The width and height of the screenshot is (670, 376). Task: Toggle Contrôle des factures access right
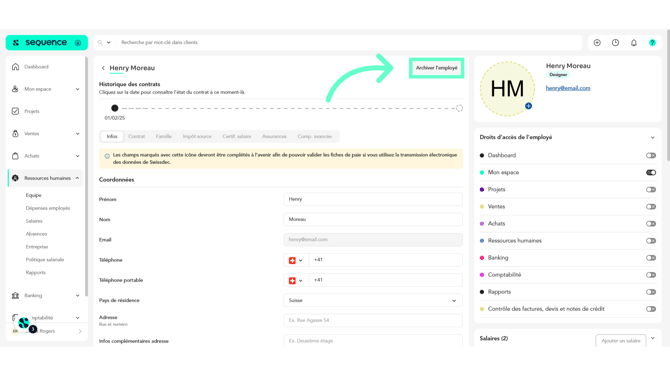coord(651,309)
